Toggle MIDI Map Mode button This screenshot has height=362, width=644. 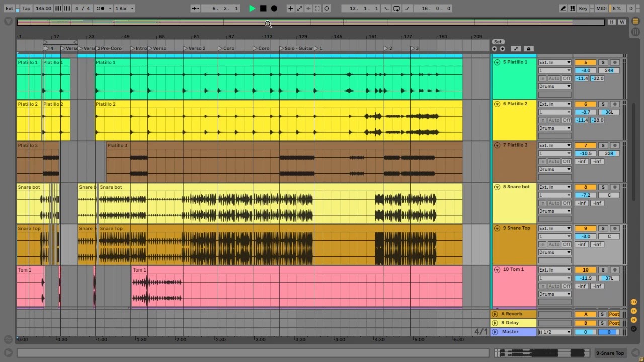[602, 8]
